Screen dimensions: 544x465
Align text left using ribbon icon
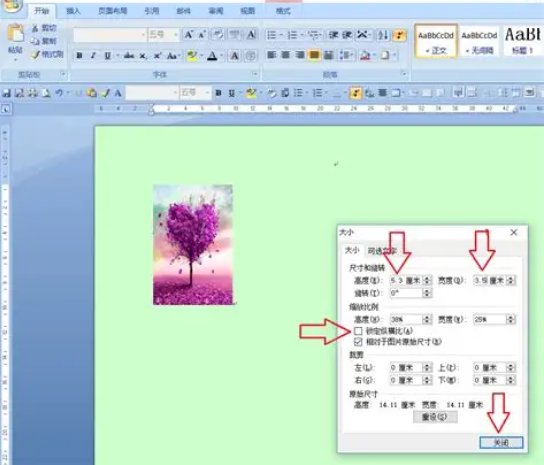[271, 55]
